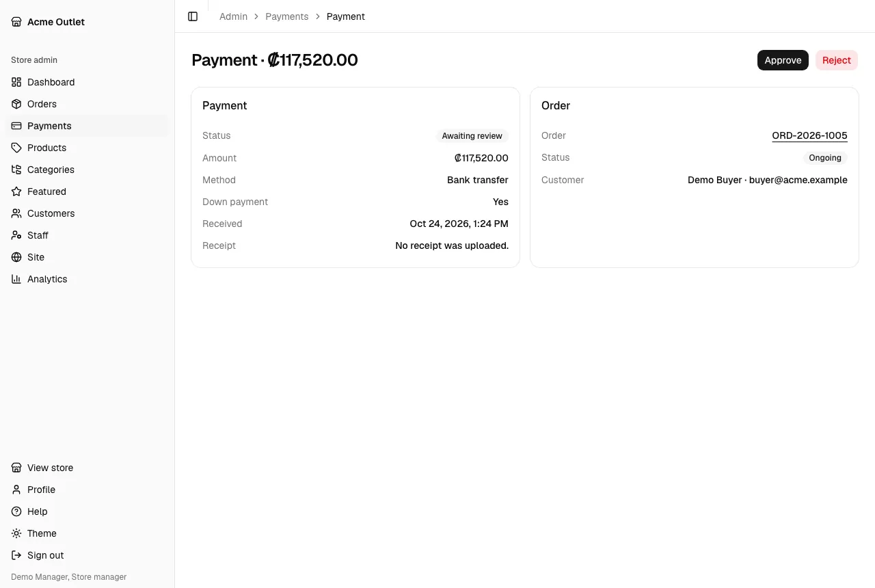Click the Awaiting review status badge
Screen dimensions: 875x588
click(472, 136)
